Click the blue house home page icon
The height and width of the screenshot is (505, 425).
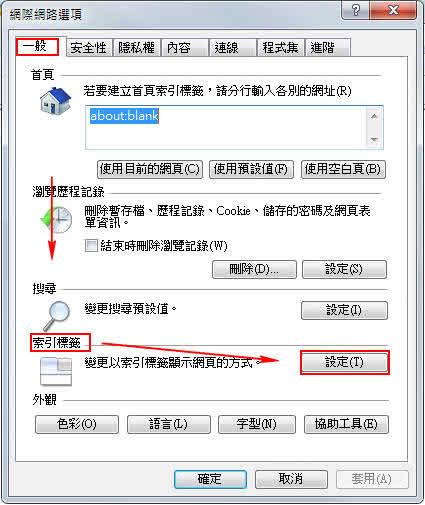pos(55,101)
